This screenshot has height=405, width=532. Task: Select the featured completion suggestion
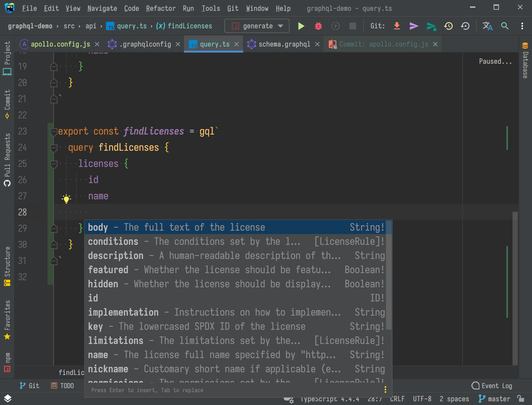pos(235,269)
